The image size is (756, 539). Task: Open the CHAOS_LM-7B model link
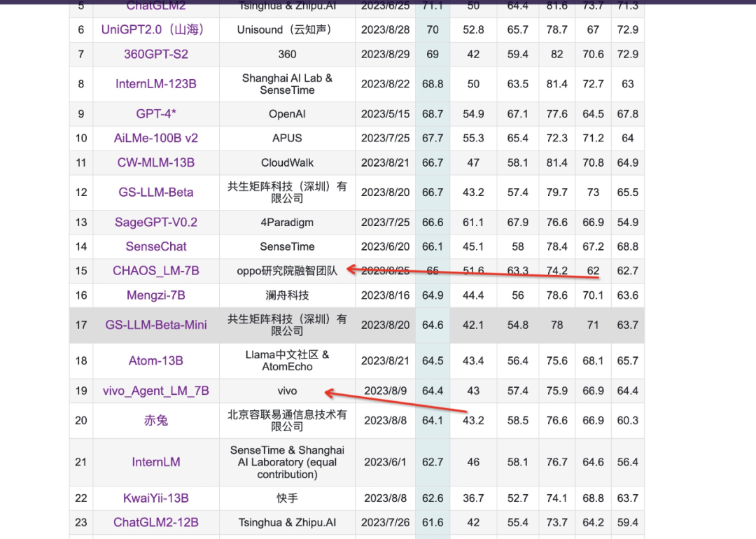[x=155, y=271]
